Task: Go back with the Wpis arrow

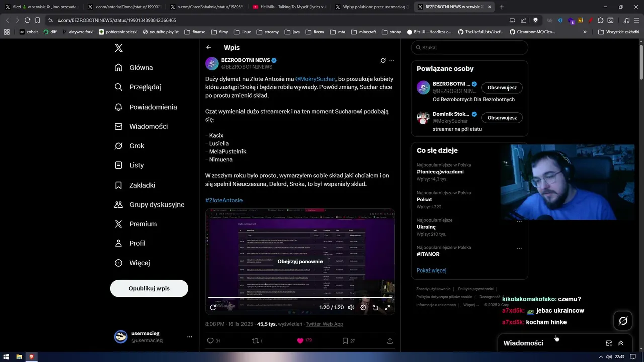Action: (x=209, y=47)
